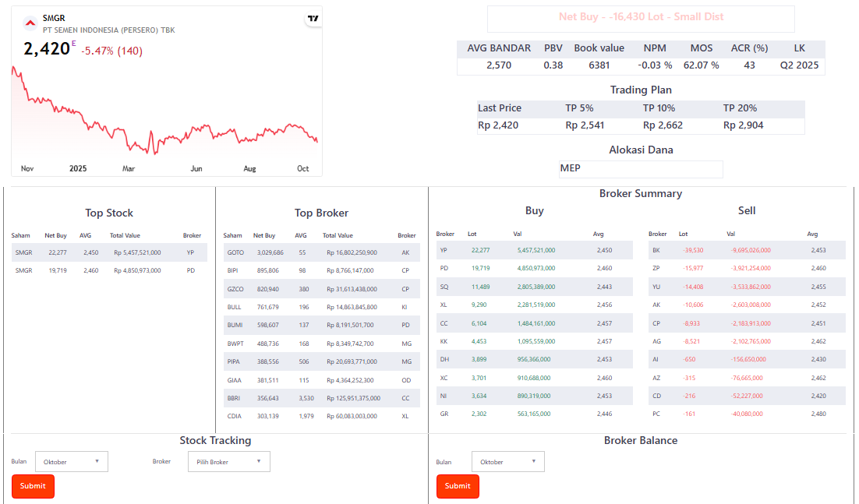
Task: Click Sell broker ZP lot -15,977
Action: (747, 268)
